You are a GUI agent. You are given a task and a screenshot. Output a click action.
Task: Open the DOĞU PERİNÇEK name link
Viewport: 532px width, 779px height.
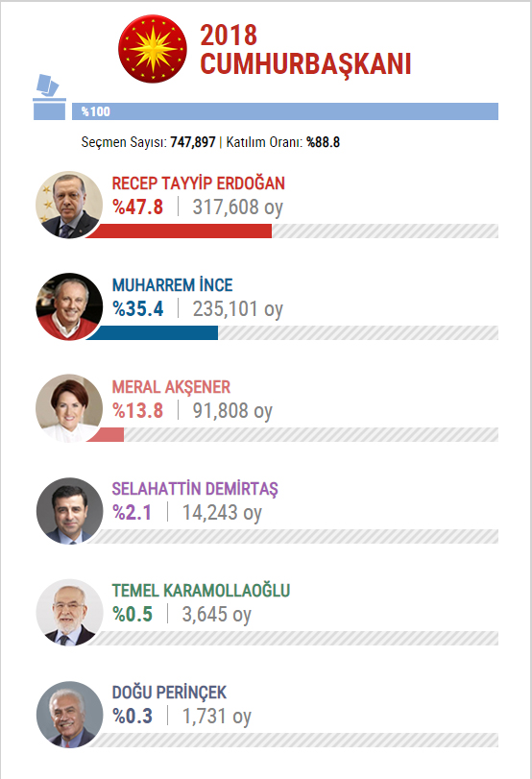[169, 693]
